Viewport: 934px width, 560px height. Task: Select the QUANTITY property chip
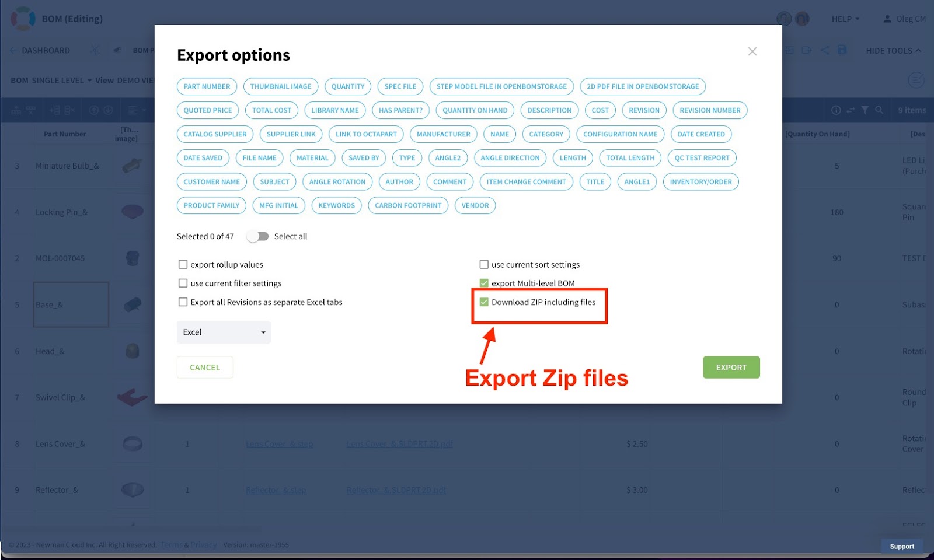[x=348, y=86]
